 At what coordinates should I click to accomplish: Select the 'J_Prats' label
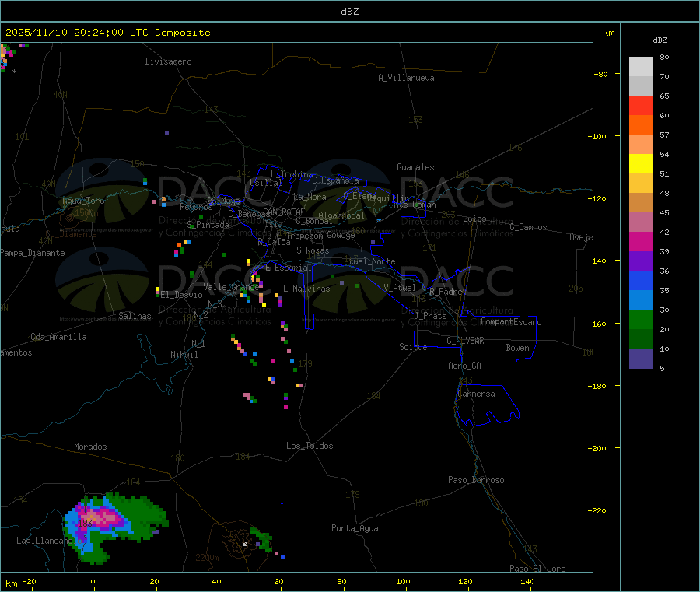click(x=432, y=316)
